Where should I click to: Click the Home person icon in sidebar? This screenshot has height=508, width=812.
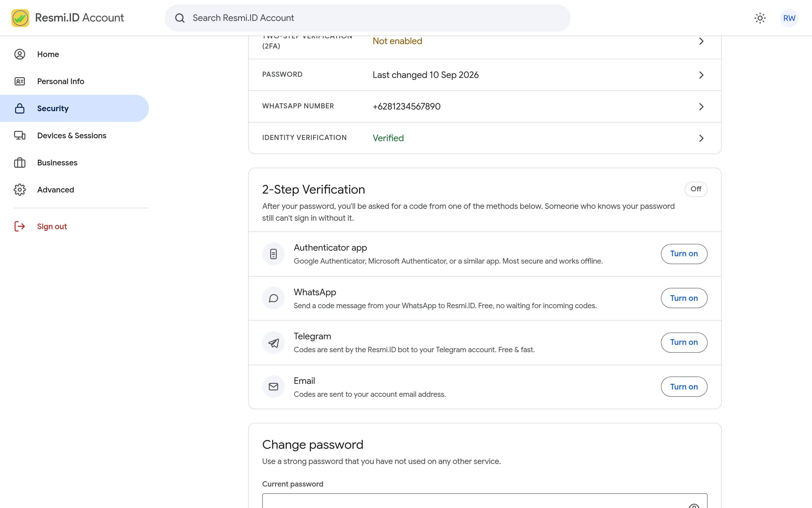tap(20, 54)
